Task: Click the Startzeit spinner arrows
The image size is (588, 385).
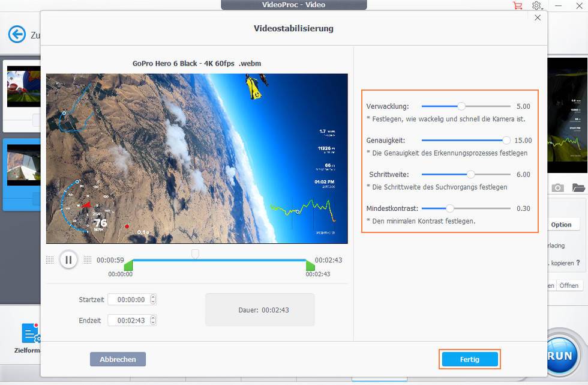Action: (153, 300)
